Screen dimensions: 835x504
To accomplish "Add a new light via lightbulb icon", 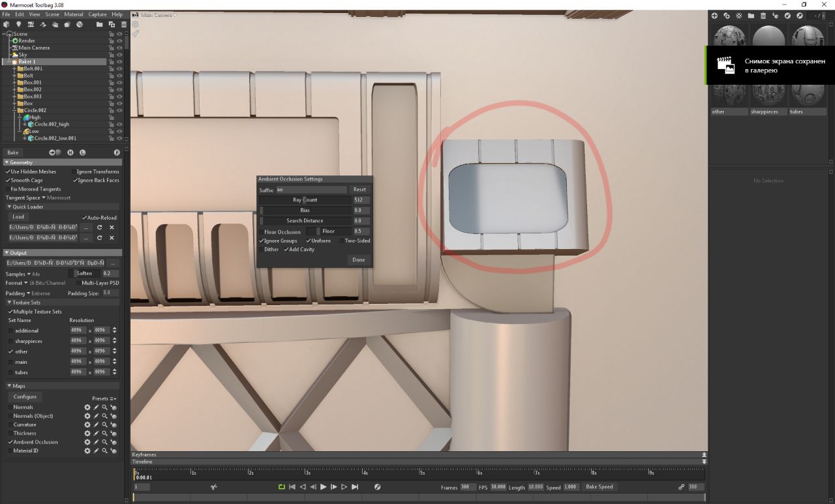I will click(x=18, y=24).
